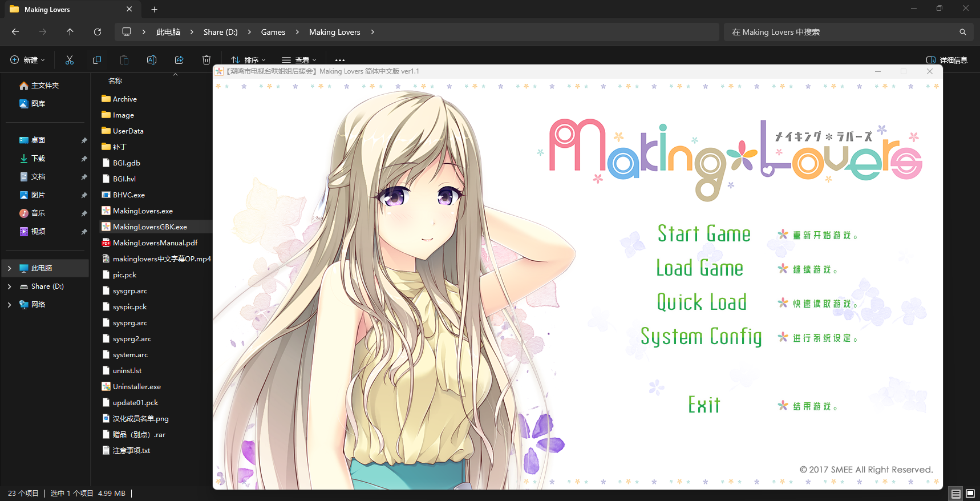Go up one folder level arrow
Image resolution: width=980 pixels, height=501 pixels.
pyautogui.click(x=70, y=32)
